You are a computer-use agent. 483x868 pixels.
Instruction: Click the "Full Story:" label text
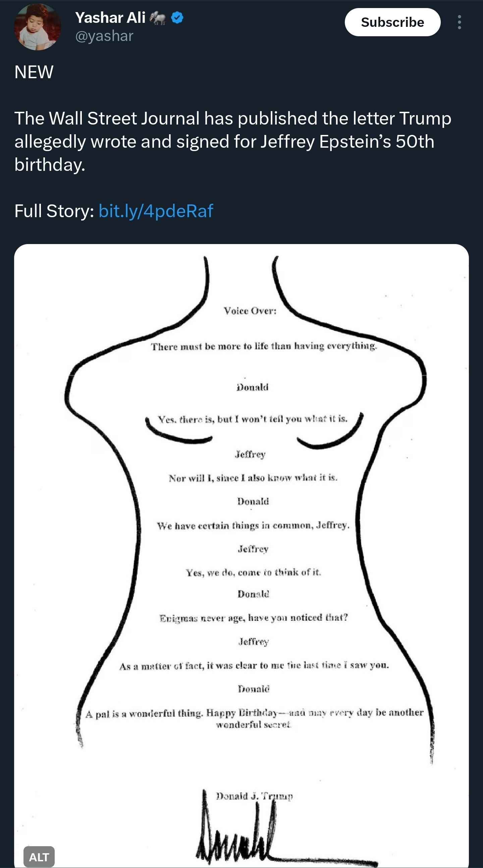tap(54, 211)
